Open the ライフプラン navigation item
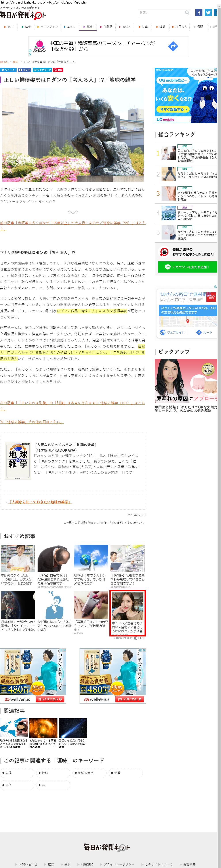 click(48, 27)
